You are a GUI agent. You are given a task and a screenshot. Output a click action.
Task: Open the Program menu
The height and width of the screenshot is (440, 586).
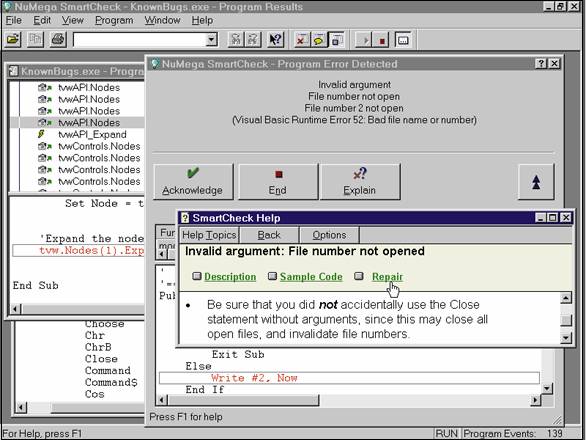114,20
